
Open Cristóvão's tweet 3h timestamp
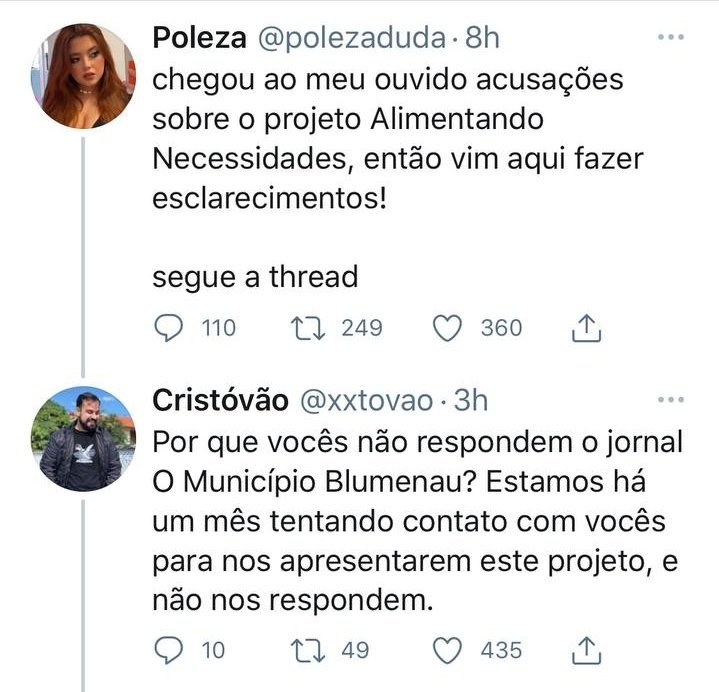point(470,400)
